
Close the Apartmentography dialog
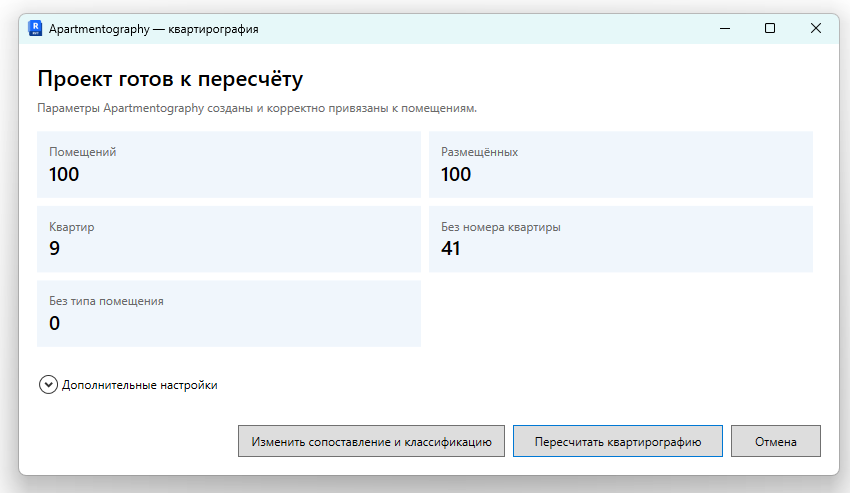[x=816, y=28]
